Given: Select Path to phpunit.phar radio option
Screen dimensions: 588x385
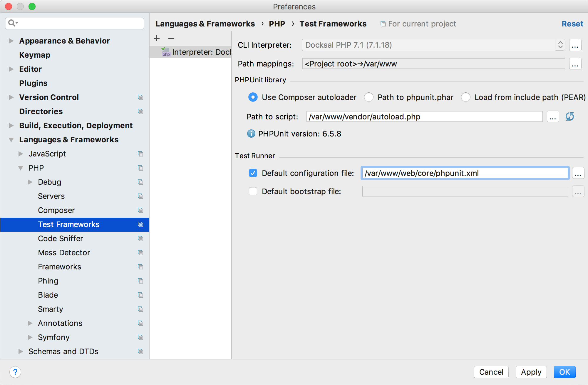Looking at the screenshot, I should [369, 97].
